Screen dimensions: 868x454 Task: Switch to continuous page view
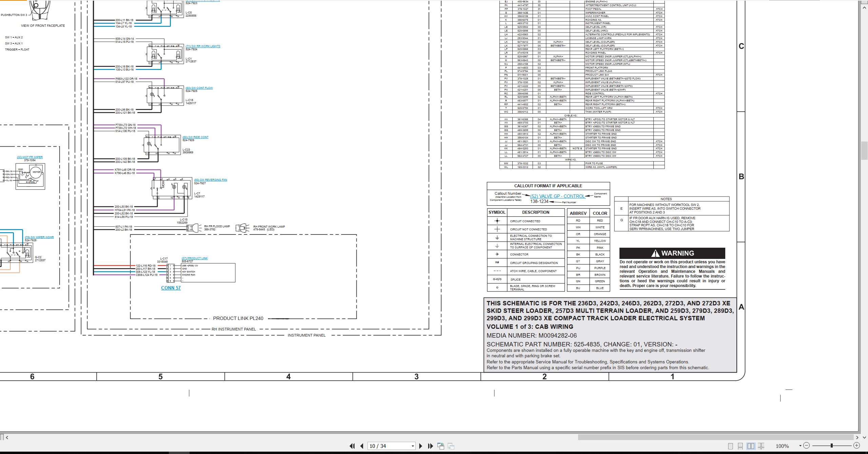[741, 446]
